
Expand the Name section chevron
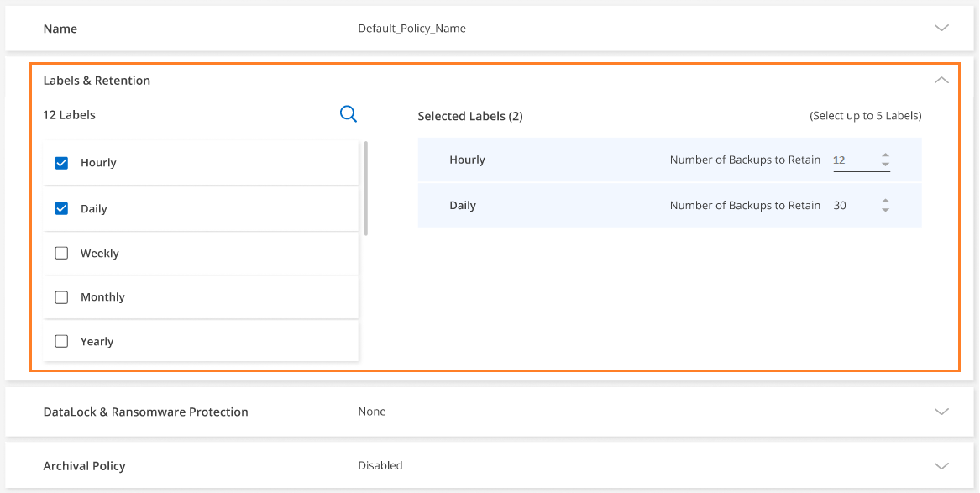coord(941,28)
